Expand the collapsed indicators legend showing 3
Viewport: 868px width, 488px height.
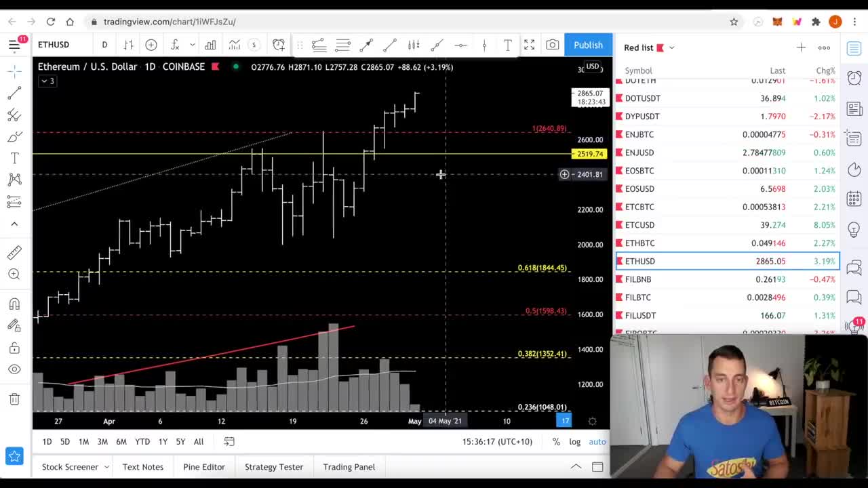(47, 81)
